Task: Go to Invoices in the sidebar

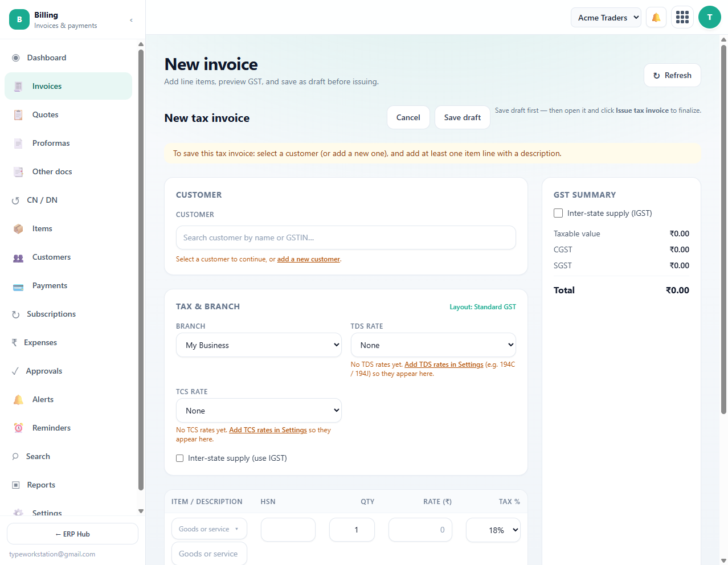Action: pyautogui.click(x=68, y=86)
